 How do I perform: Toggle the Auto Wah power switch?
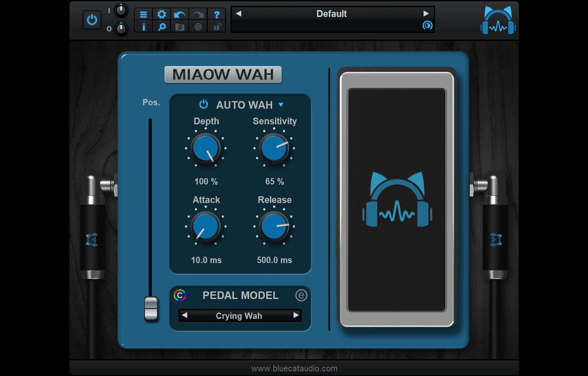[x=203, y=104]
